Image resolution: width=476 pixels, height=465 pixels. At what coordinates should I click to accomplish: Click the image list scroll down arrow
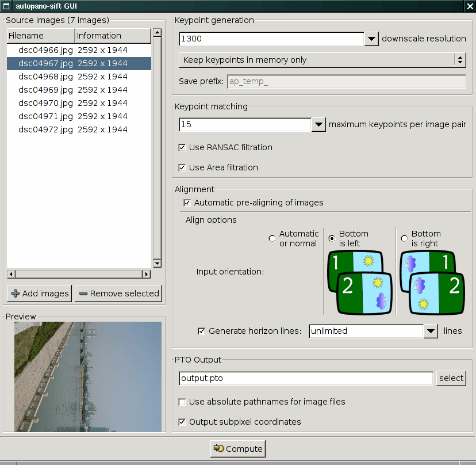[x=157, y=263]
